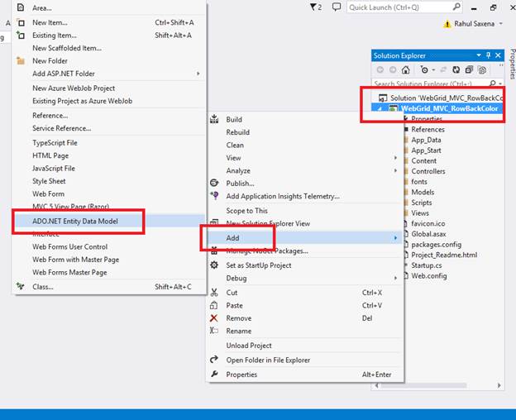This screenshot has height=420, width=516.
Task: Select the References node in Solution Explorer
Action: [428, 129]
